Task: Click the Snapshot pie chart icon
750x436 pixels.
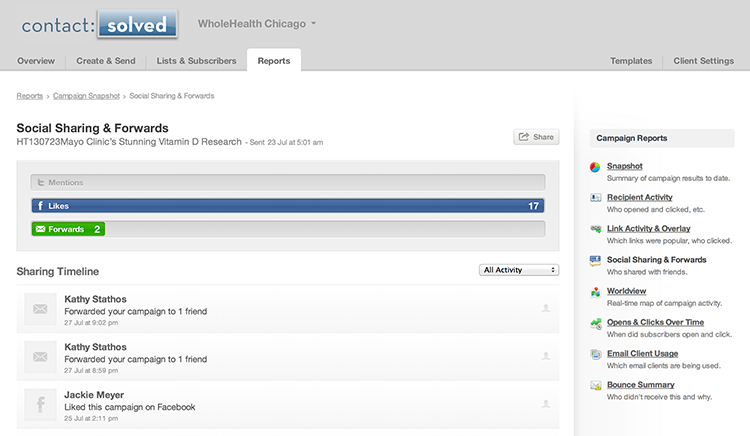Action: [595, 167]
